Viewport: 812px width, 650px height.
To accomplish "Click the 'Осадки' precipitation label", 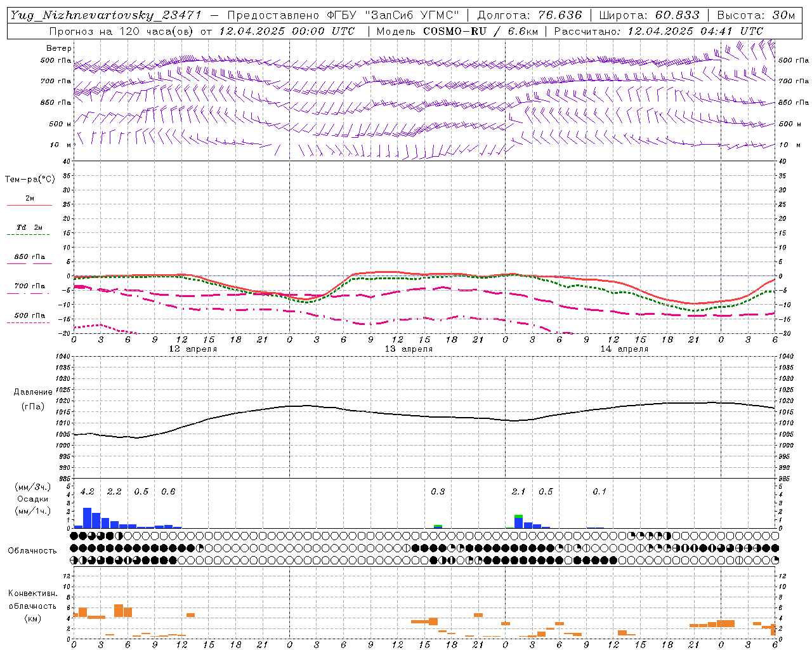I will pyautogui.click(x=33, y=499).
